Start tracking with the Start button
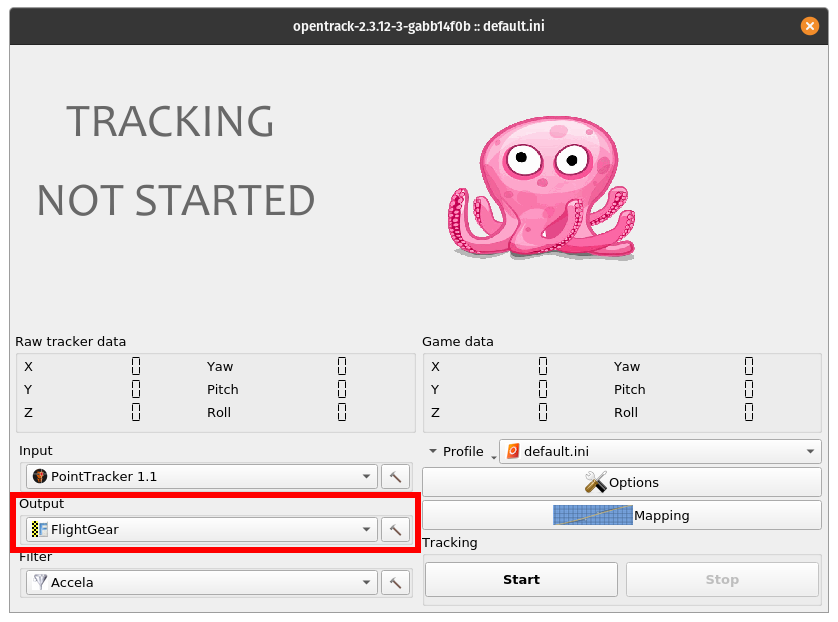This screenshot has height=622, width=838. tap(522, 579)
